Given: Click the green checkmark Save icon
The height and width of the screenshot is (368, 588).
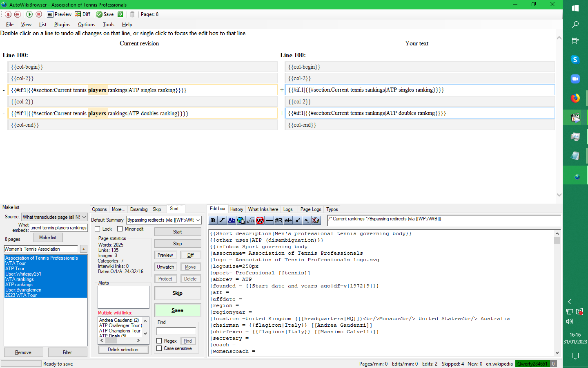Looking at the screenshot, I should [105, 14].
